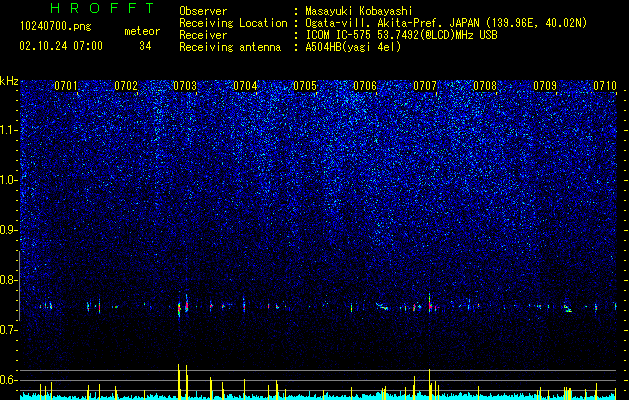Click the 0.6 kHz axis label

point(8,380)
